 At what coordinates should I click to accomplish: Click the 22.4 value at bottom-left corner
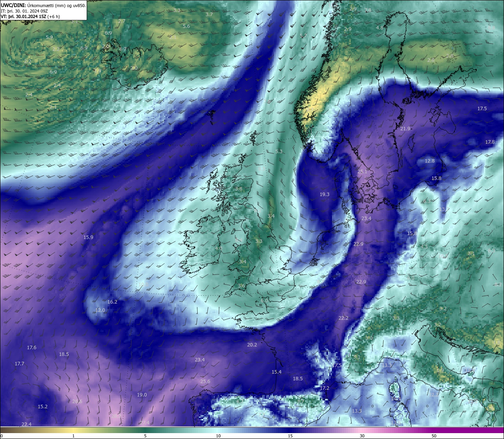(26, 424)
